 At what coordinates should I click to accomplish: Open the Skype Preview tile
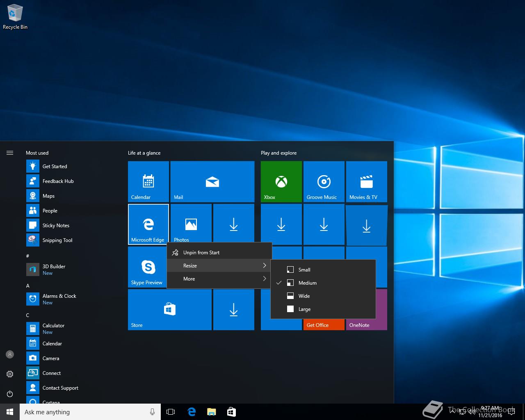click(148, 267)
